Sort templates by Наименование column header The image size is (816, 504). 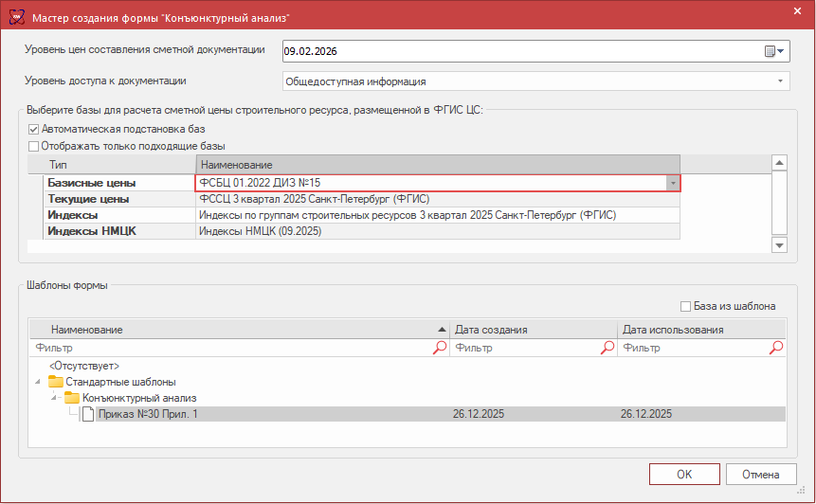point(237,330)
